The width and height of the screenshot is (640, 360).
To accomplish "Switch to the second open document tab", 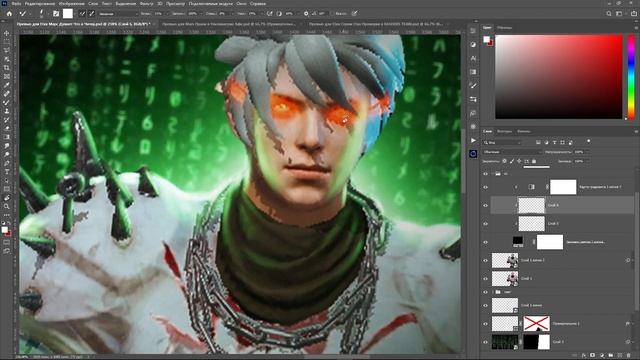I will pyautogui.click(x=229, y=24).
